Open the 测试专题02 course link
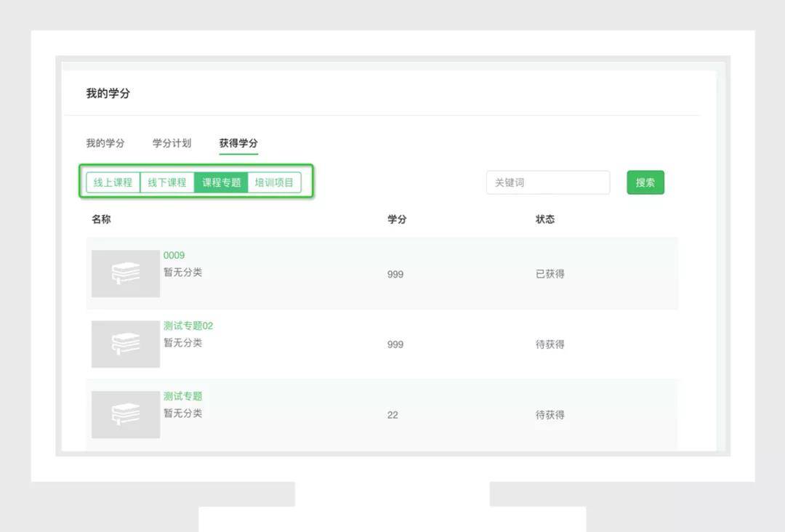Viewport: 785px width, 532px height. pos(187,326)
